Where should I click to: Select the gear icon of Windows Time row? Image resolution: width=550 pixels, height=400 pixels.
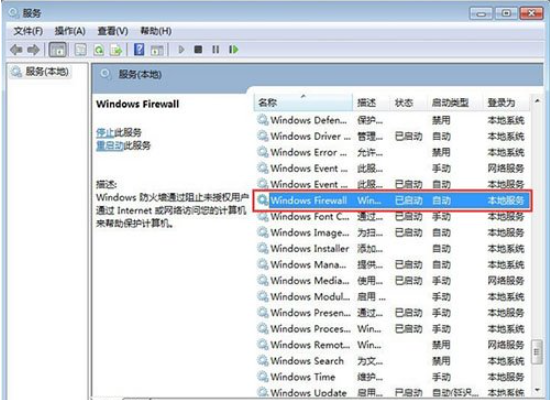pyautogui.click(x=263, y=376)
